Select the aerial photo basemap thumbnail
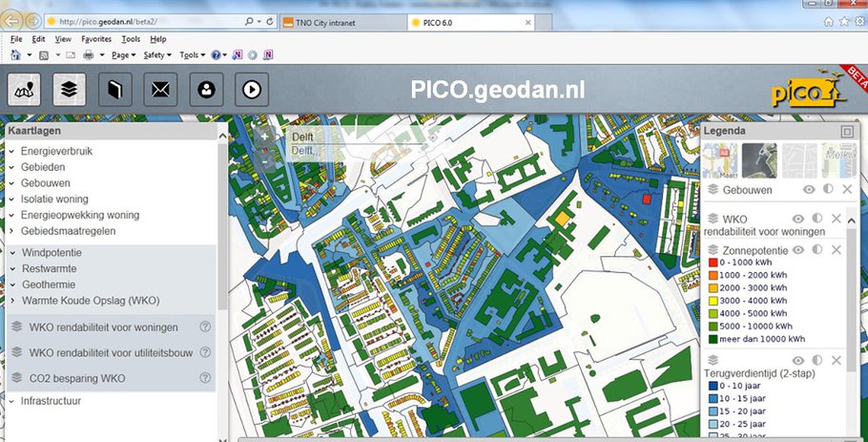This screenshot has height=442, width=868. [x=759, y=160]
